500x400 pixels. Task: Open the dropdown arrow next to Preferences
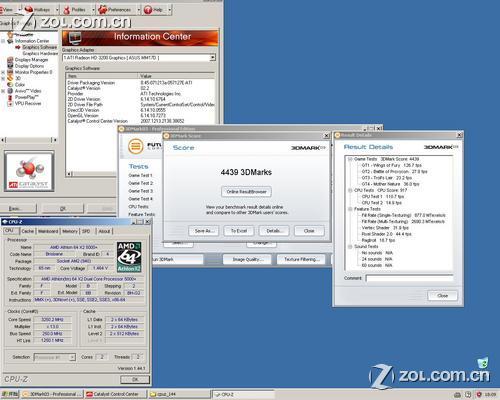point(139,10)
